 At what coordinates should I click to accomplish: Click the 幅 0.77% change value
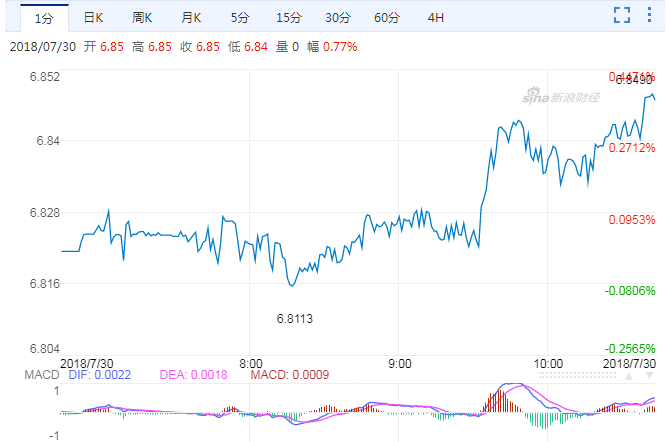point(332,47)
